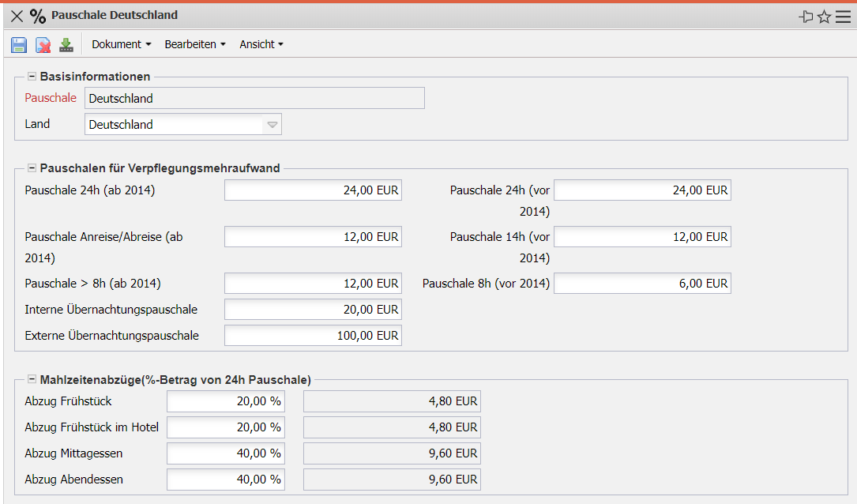Edit the Externe Übernachtungspauschale amount
The width and height of the screenshot is (857, 504).
click(313, 336)
